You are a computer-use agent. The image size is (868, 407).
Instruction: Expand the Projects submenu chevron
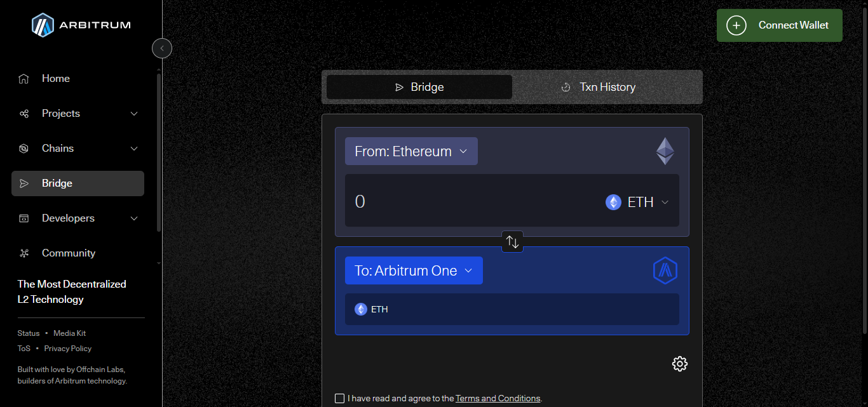point(134,114)
